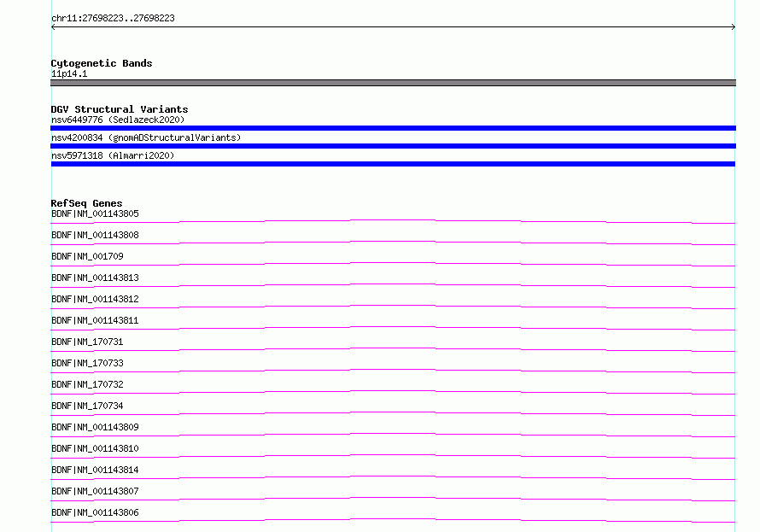The height and width of the screenshot is (532, 760).
Task: Click the magenta intron line of NM_001143805
Action: coord(393,220)
